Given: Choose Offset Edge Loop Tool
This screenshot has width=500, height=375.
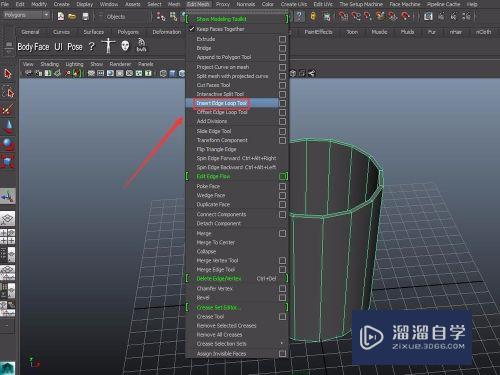Looking at the screenshot, I should (222, 112).
